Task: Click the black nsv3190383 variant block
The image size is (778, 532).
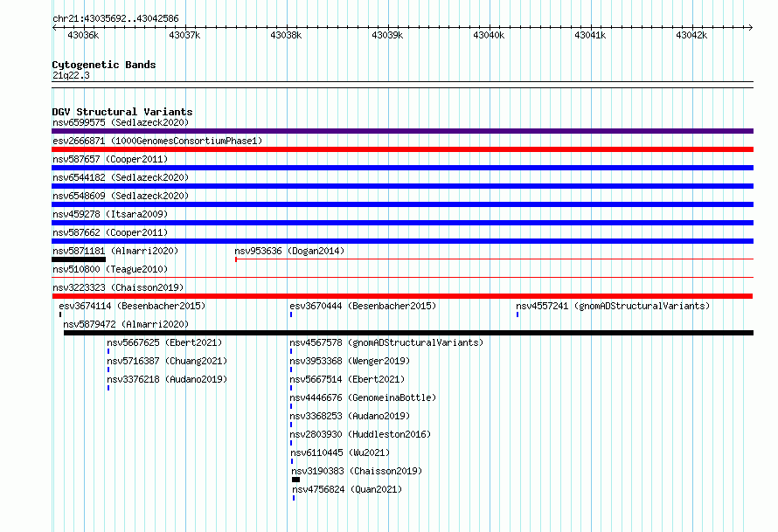Action: tap(295, 480)
